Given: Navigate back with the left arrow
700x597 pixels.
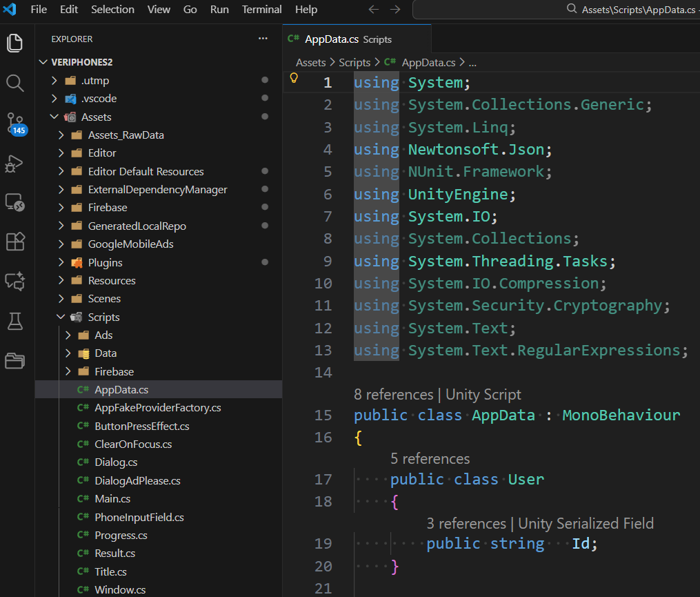Looking at the screenshot, I should (x=373, y=10).
